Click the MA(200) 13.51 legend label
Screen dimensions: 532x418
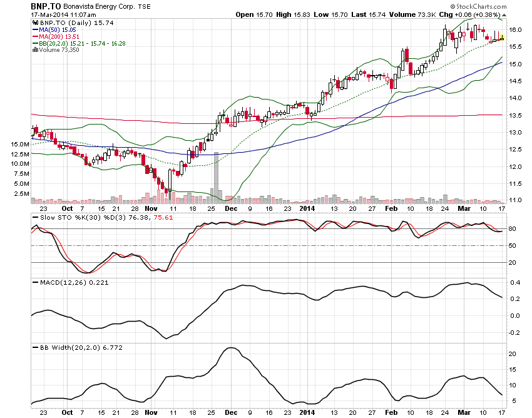tap(59, 37)
